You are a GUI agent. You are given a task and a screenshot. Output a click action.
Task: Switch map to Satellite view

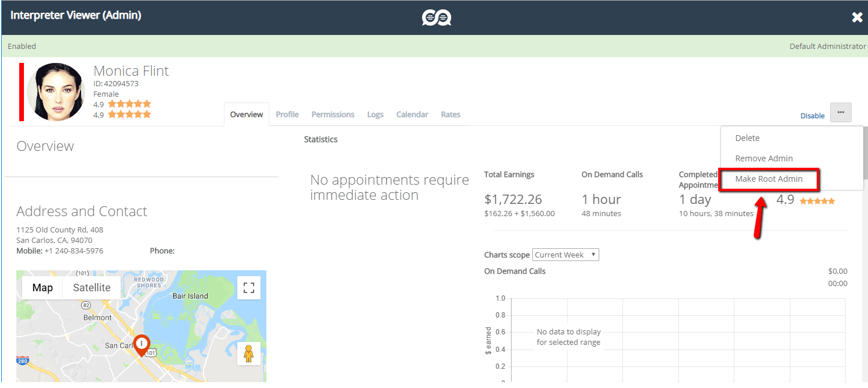[x=92, y=288]
